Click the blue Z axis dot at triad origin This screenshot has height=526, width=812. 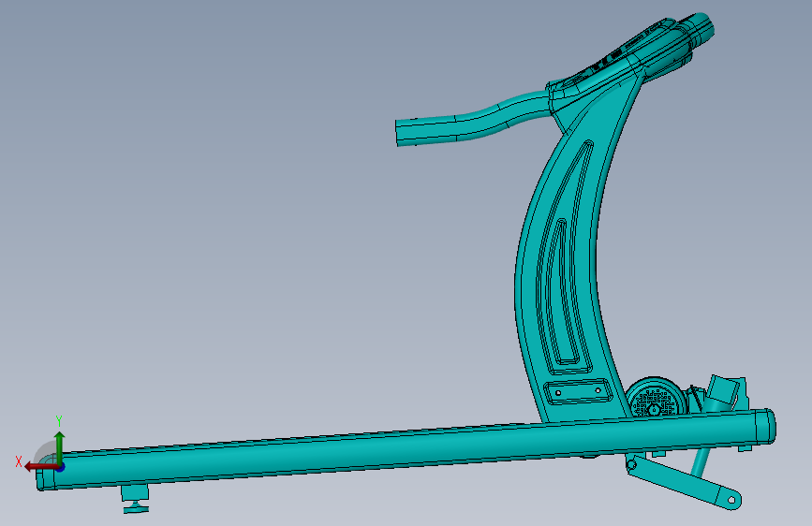coord(61,467)
